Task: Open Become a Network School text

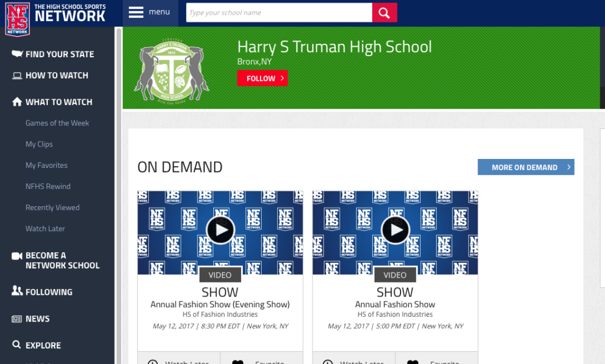Action: click(x=63, y=261)
